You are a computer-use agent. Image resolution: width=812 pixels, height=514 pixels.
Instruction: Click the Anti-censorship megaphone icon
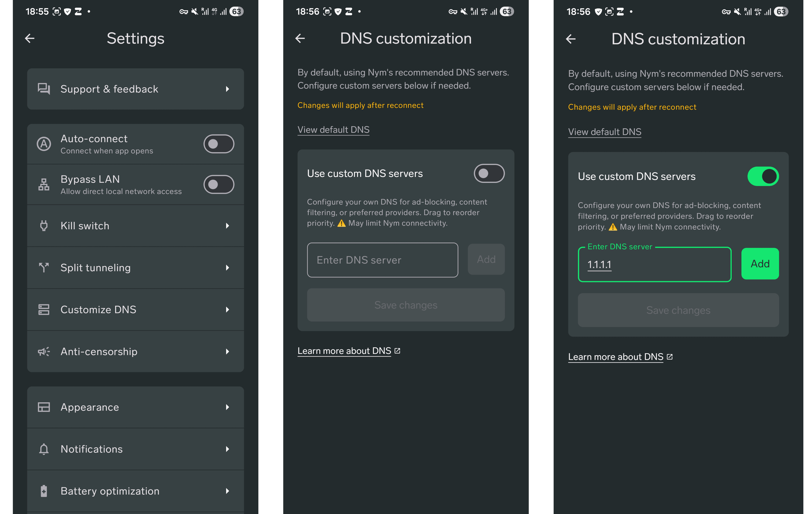point(44,351)
